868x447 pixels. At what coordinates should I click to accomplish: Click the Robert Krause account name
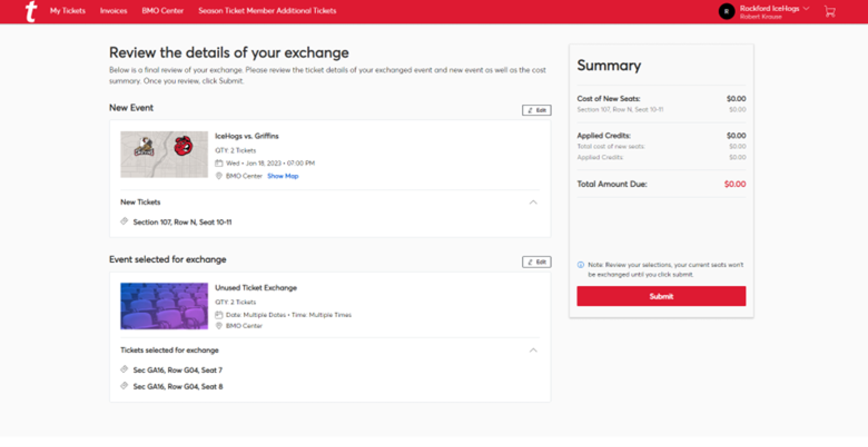pyautogui.click(x=761, y=17)
